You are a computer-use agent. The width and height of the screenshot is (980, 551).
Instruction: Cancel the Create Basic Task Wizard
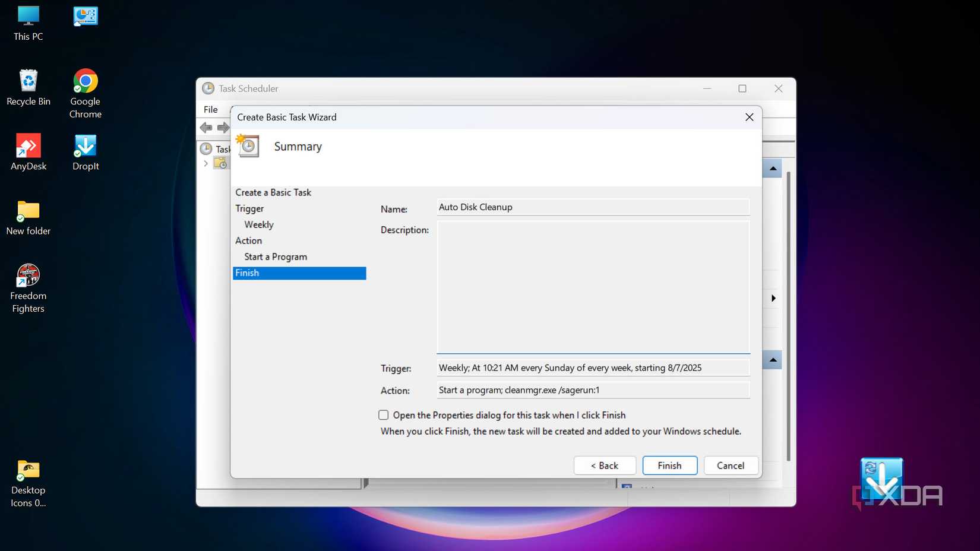point(731,465)
